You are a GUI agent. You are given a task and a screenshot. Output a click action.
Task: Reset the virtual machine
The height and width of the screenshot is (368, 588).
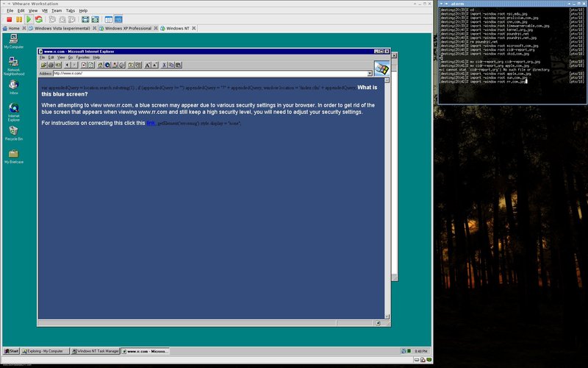(38, 19)
